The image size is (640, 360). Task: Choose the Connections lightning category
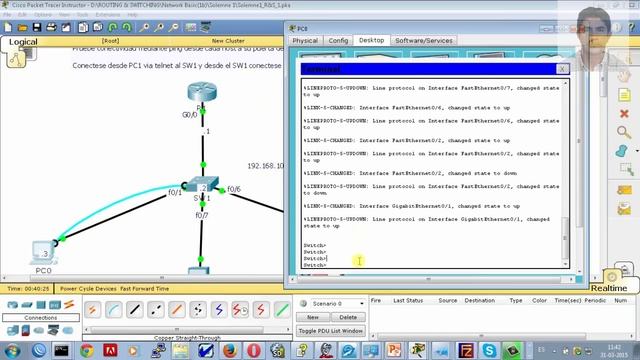click(69, 304)
